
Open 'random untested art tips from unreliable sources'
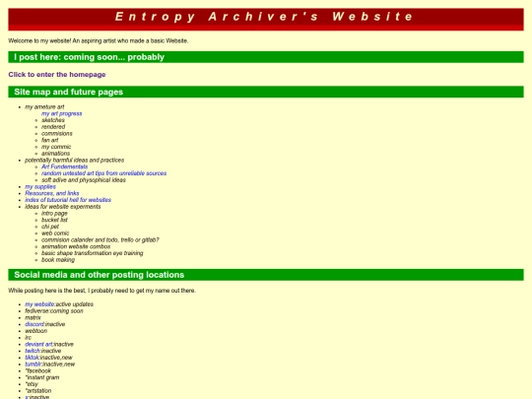point(103,173)
